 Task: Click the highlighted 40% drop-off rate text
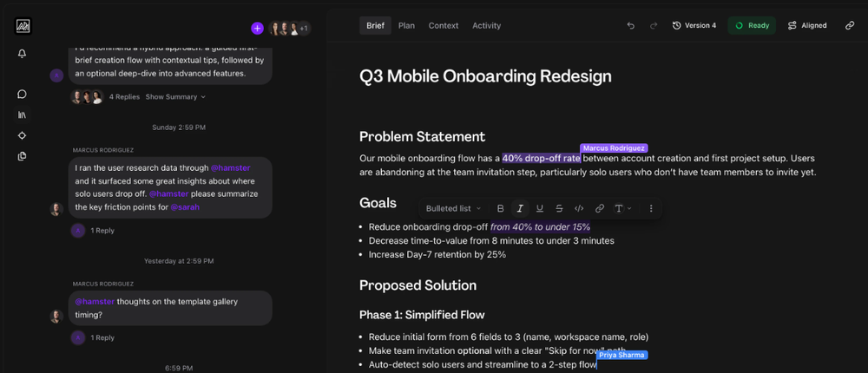[x=541, y=158]
